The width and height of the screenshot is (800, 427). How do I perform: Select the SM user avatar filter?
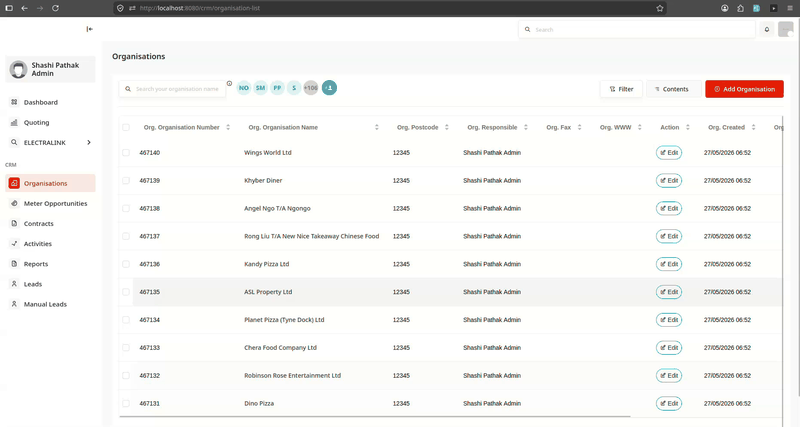tap(261, 88)
